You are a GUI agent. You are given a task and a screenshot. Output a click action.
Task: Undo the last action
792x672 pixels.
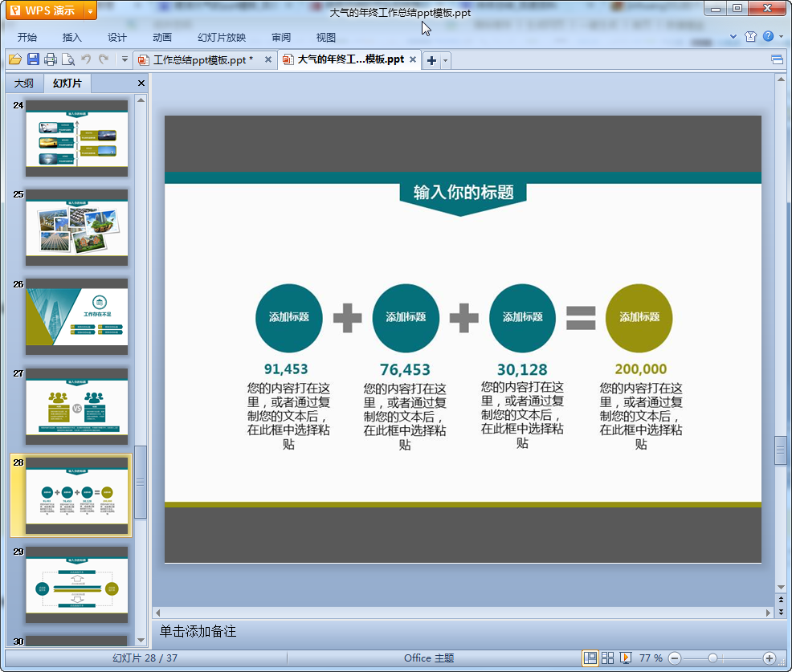[86, 59]
